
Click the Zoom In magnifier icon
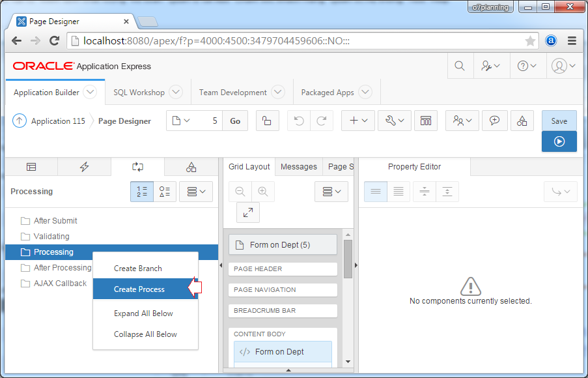click(x=263, y=192)
